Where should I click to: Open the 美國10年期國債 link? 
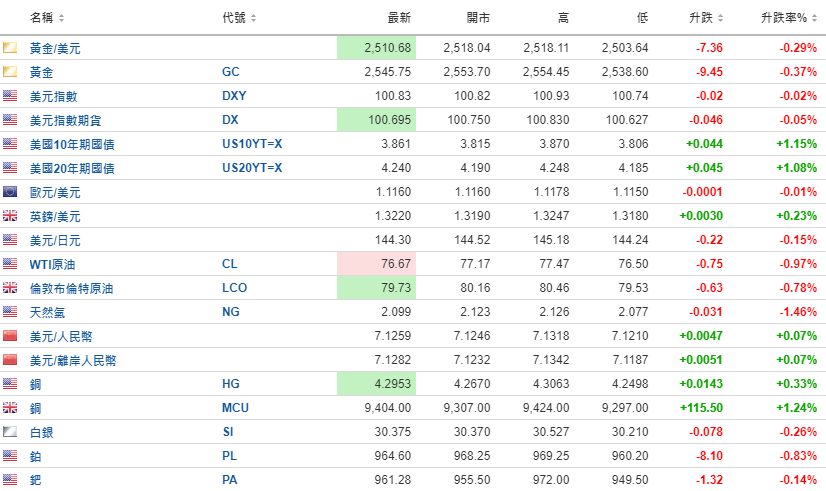[x=72, y=144]
